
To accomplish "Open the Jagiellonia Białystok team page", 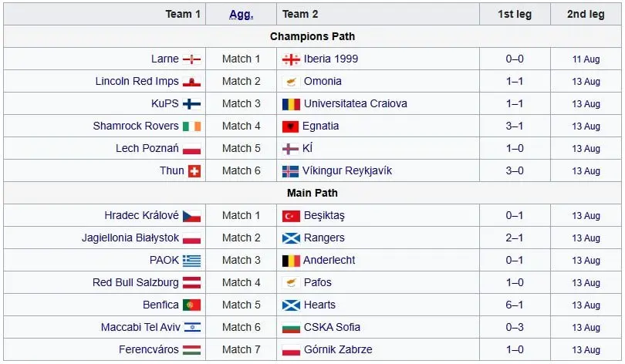I will [130, 238].
